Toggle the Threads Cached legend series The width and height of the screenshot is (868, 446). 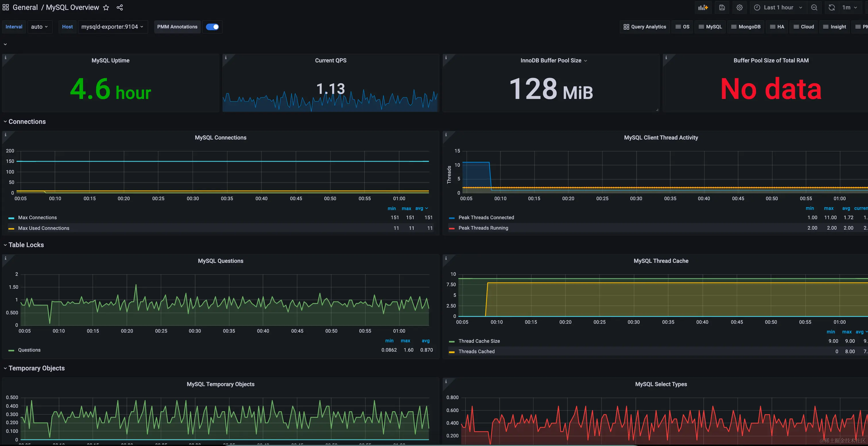[x=476, y=351]
